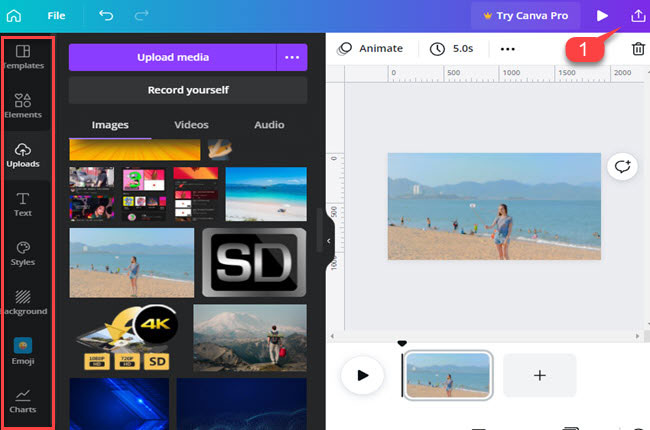Click canvas horizontal scrollbar right arrow
This screenshot has width=650, height=430.
(x=637, y=336)
